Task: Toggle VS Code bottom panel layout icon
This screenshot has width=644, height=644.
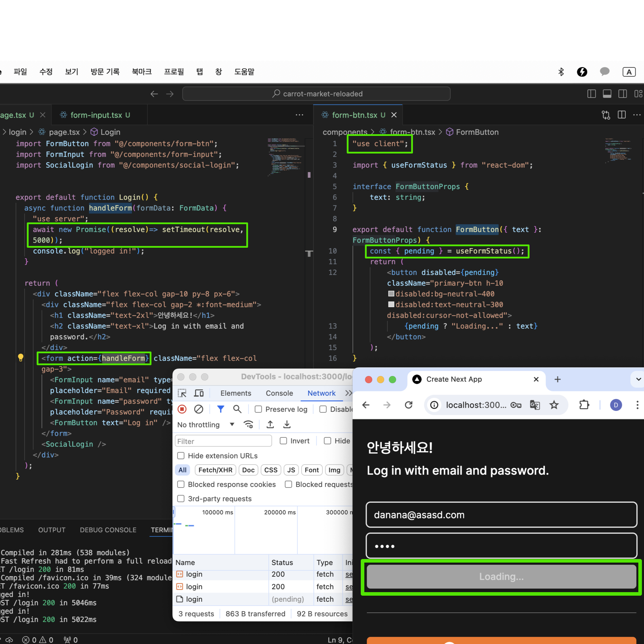Action: coord(607,94)
